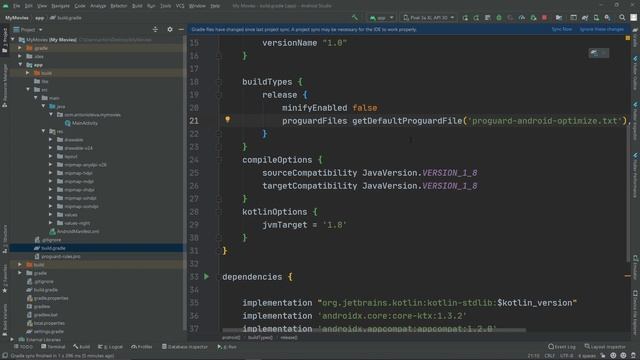Click the Search Everywhere magnifier icon
The width and height of the screenshot is (640, 360).
(x=622, y=18)
